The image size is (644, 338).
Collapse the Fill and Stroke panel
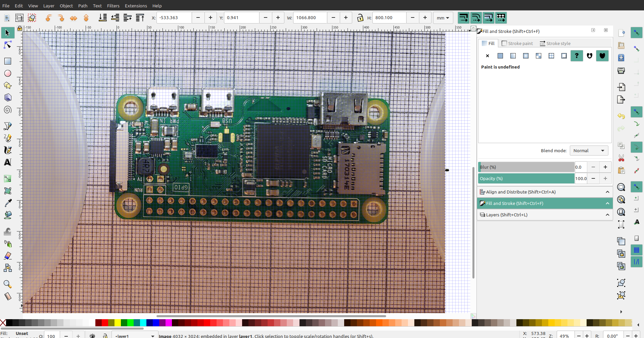click(x=545, y=203)
